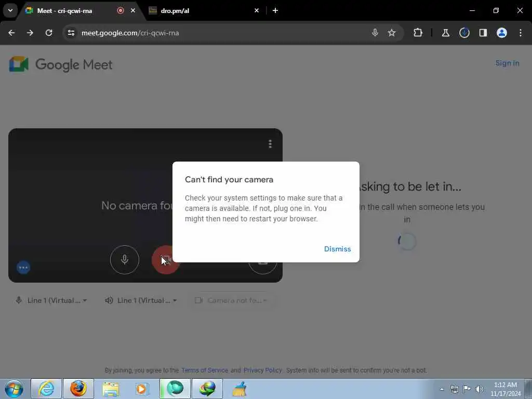Close the dro.pm/al tab
The height and width of the screenshot is (399, 532).
(x=257, y=10)
